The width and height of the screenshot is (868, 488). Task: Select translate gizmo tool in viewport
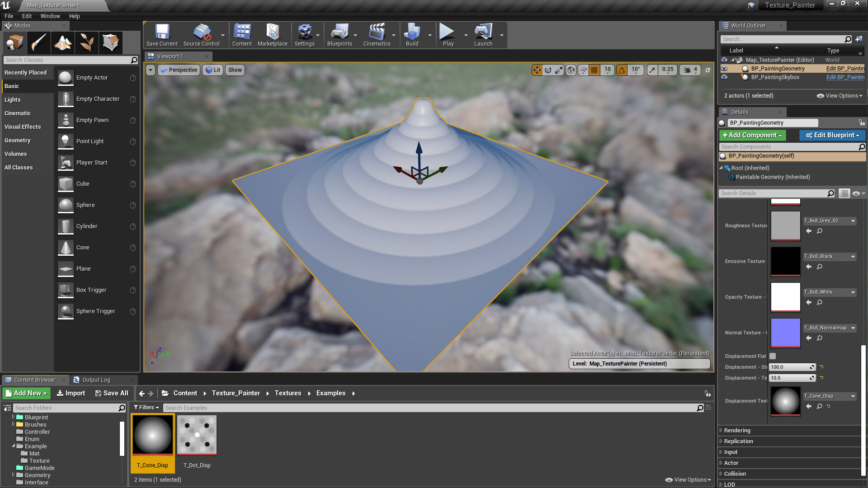[537, 70]
